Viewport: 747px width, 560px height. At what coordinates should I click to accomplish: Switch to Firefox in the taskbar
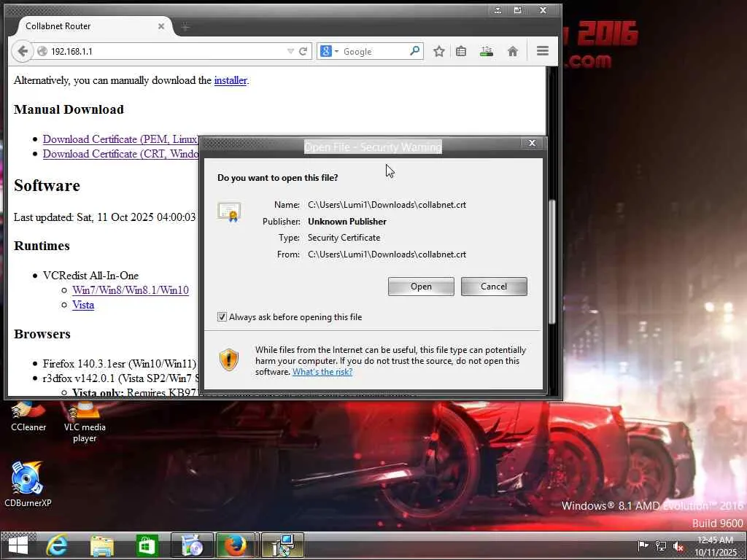(x=236, y=545)
